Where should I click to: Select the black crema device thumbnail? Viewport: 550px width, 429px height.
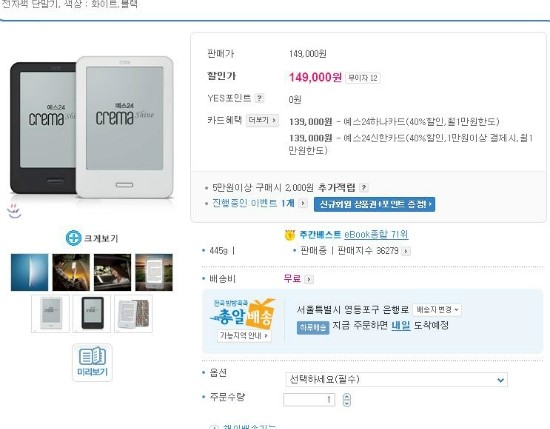92,314
